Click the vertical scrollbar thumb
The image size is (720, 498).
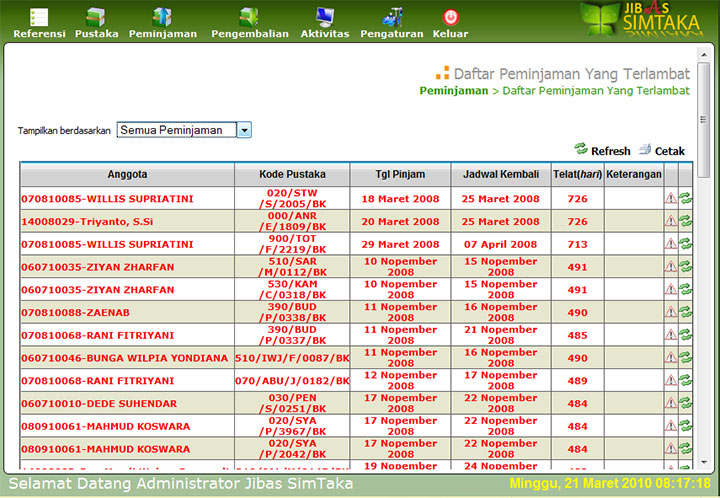(703, 120)
